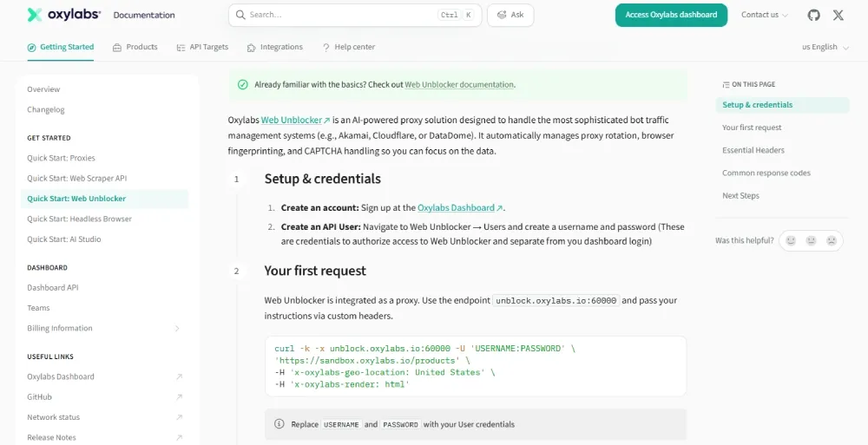The image size is (868, 445).
Task: Click the API Targets tab icon
Action: 181,48
